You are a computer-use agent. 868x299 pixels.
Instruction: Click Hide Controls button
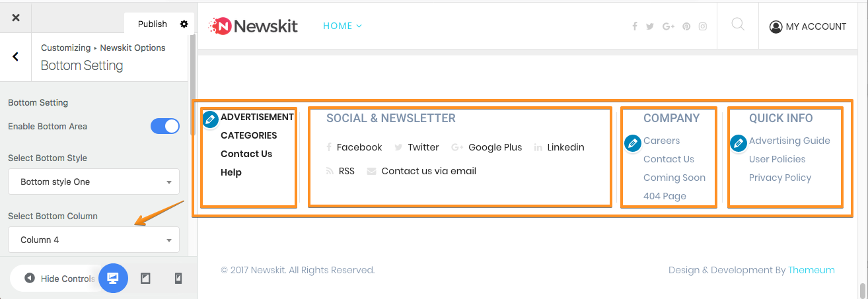click(59, 279)
